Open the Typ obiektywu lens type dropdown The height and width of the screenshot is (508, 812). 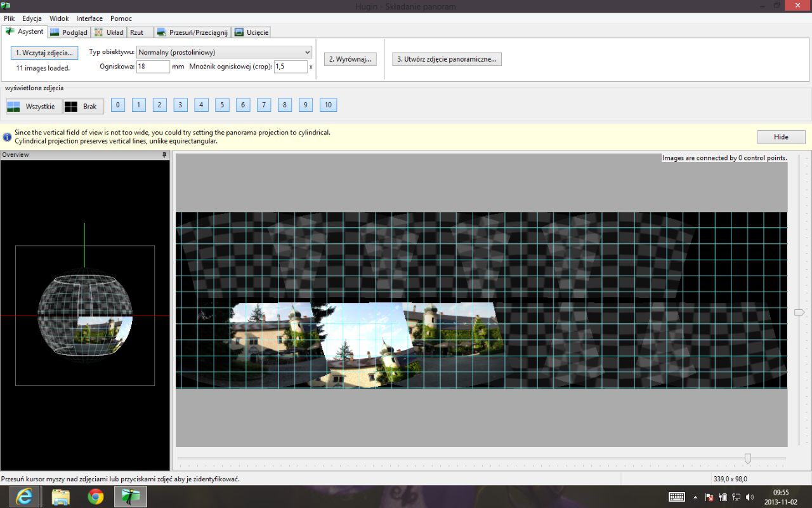pos(225,52)
